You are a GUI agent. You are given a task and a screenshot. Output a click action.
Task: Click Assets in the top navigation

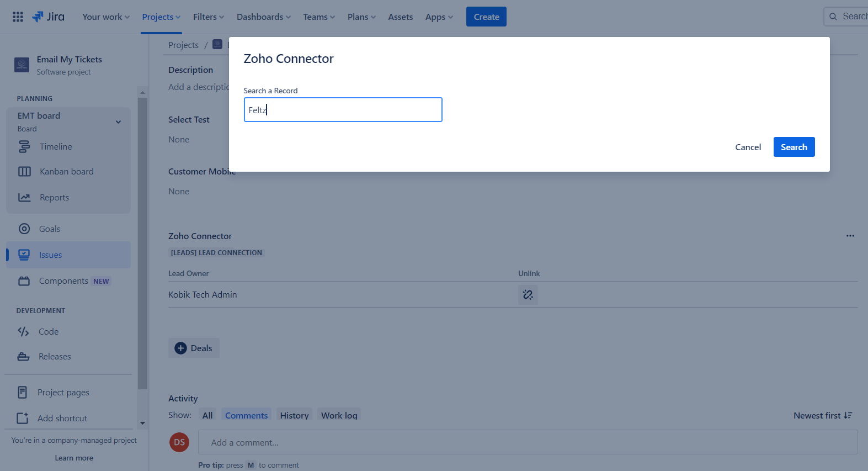[400, 17]
